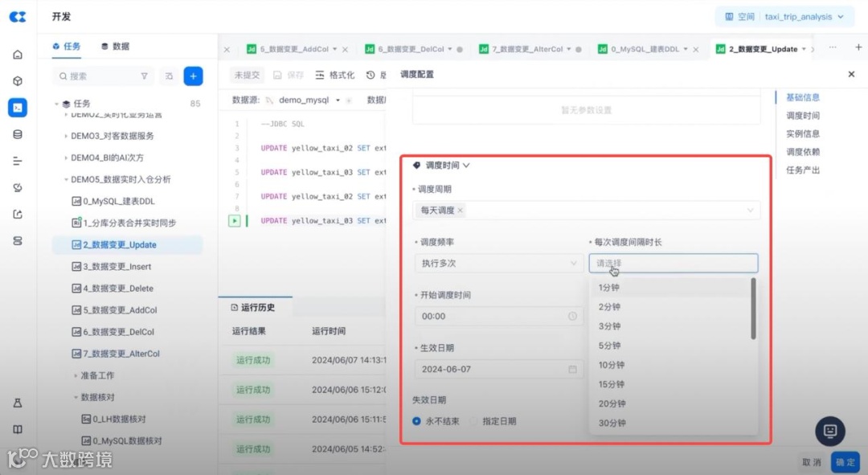Click the 取消 cancel button
Viewport: 868px width, 475px height.
coord(812,462)
